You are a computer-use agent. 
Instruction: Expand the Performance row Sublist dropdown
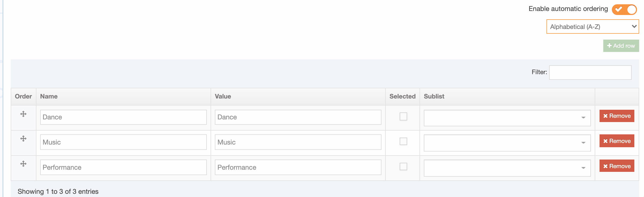(x=507, y=168)
